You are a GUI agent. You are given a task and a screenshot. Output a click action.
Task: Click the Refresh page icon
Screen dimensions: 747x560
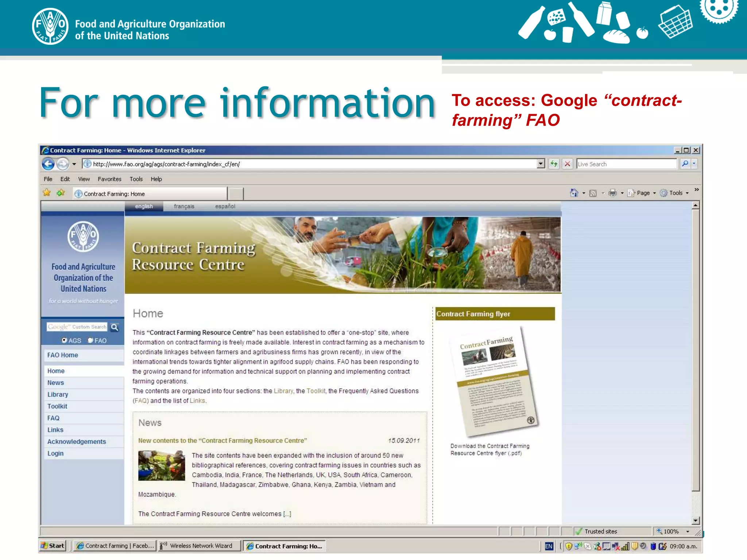point(554,164)
